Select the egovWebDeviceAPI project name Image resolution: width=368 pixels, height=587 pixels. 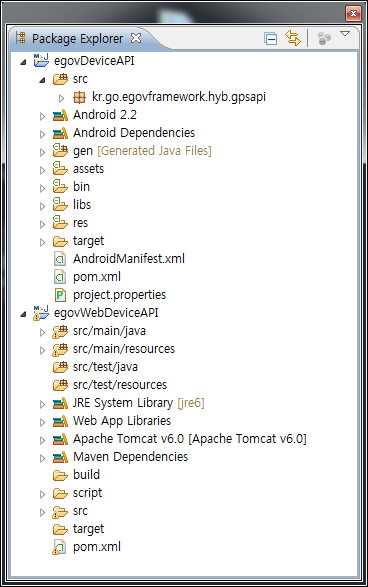106,313
